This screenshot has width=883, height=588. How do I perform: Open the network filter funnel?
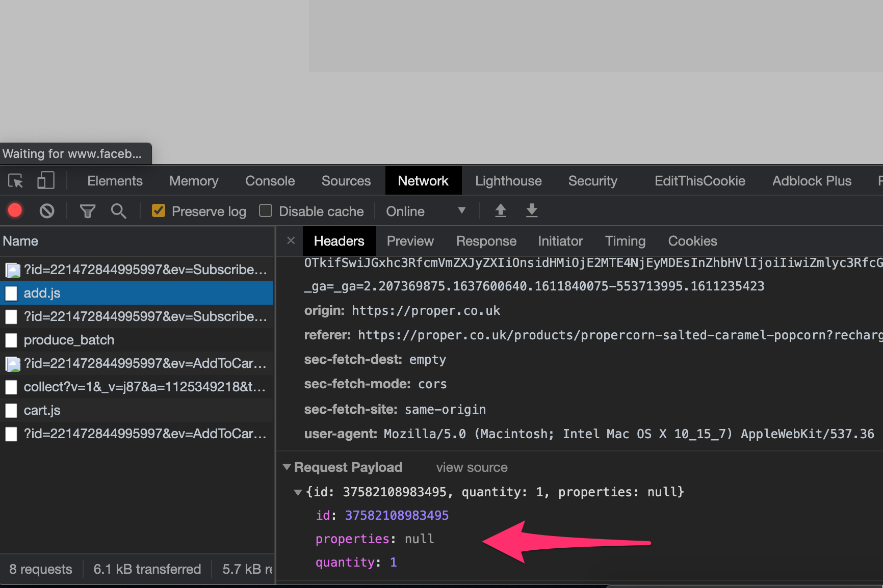87,211
